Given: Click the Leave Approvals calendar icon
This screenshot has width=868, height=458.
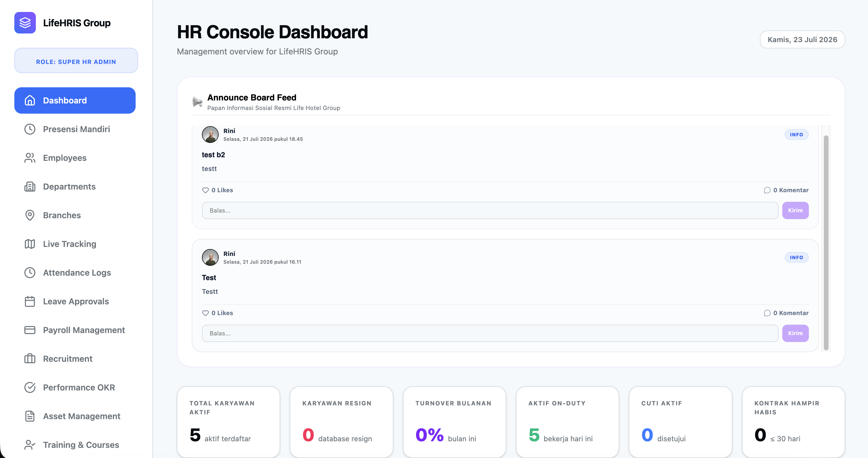Looking at the screenshot, I should pos(30,301).
